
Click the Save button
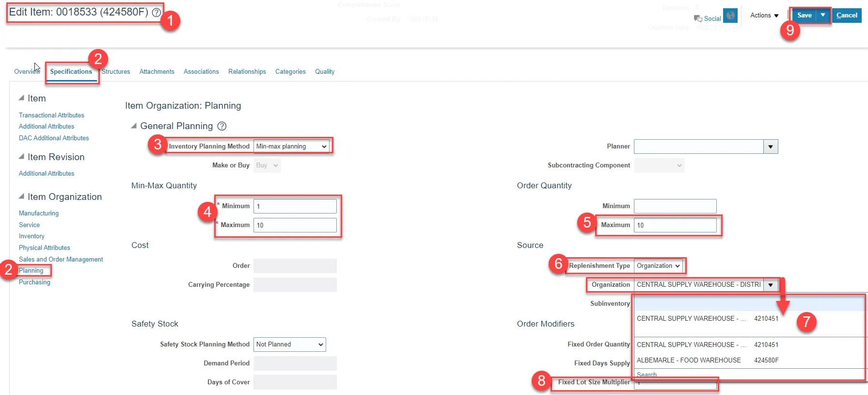point(805,15)
